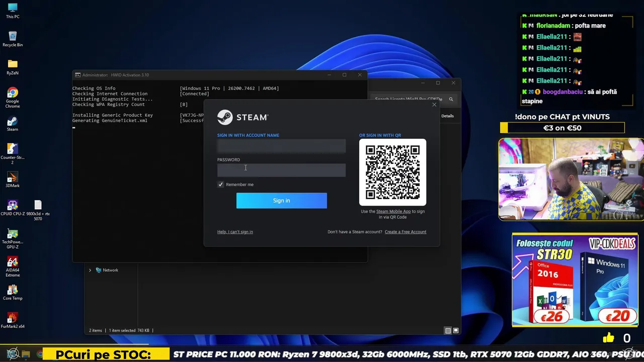Open the FurMark2 x64 desktop shortcut
The image size is (644, 362).
[13, 321]
